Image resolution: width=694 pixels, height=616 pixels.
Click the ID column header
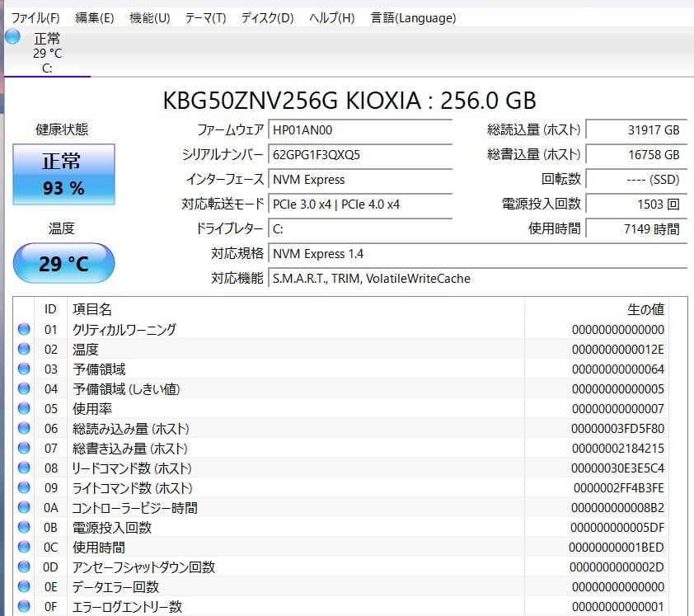(50, 309)
